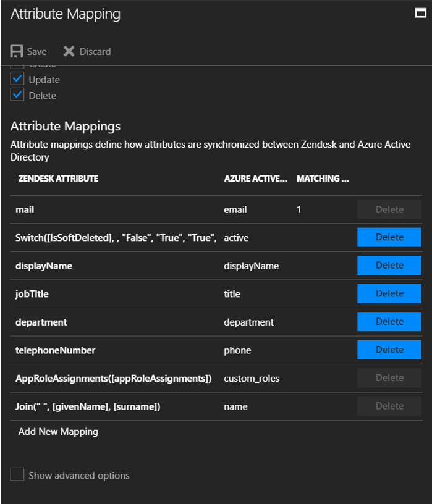Image resolution: width=432 pixels, height=504 pixels.
Task: Click the Discard label text
Action: coord(95,52)
